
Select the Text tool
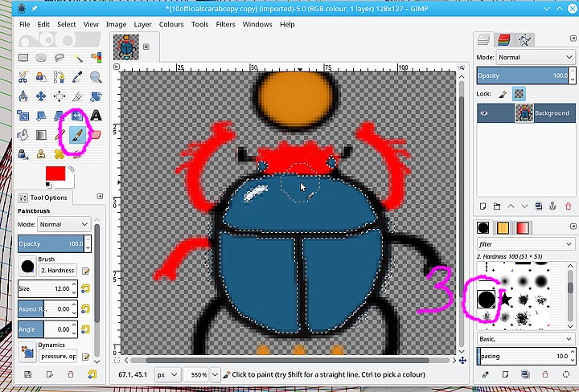pyautogui.click(x=96, y=116)
